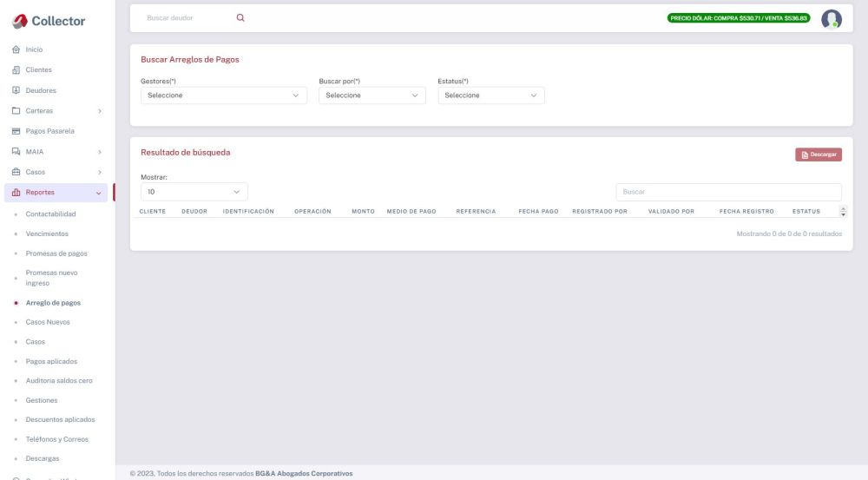Open the Estatus filter dropdown
The height and width of the screenshot is (480, 868).
point(490,95)
